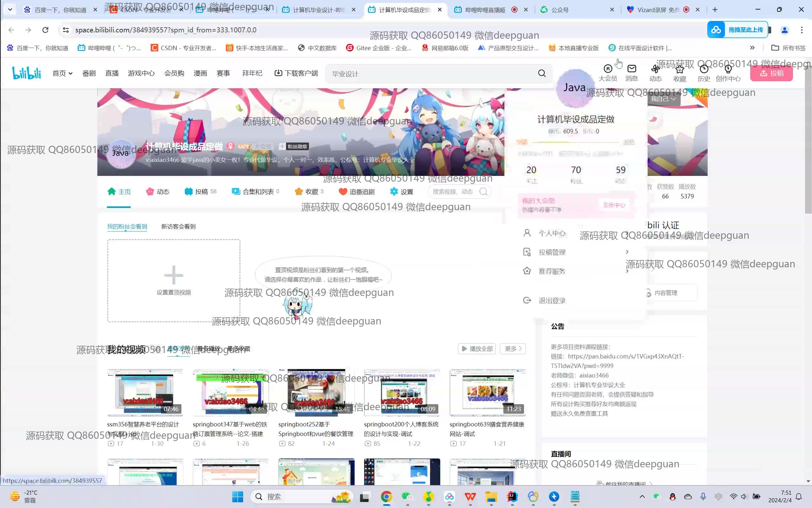Open 直播 in the top nav

pyautogui.click(x=112, y=73)
